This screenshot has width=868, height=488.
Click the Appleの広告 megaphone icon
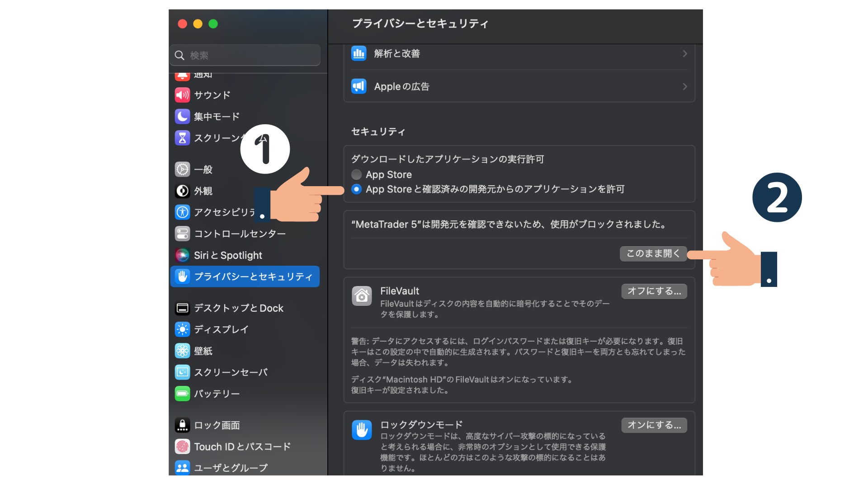[x=359, y=86]
